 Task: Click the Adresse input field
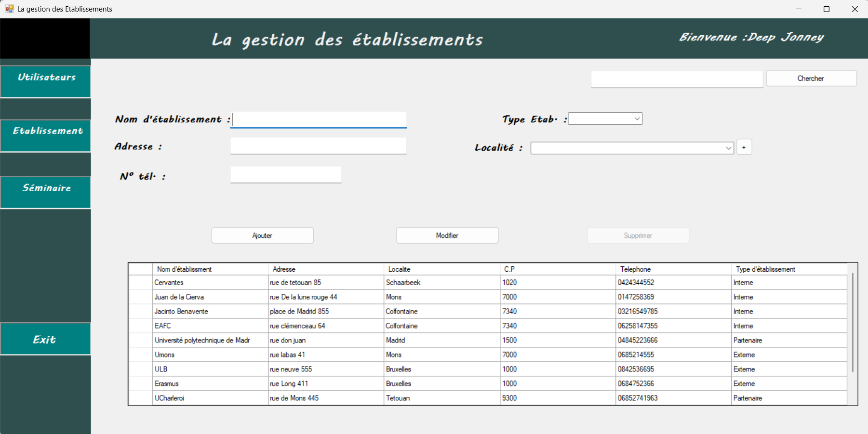coord(318,145)
